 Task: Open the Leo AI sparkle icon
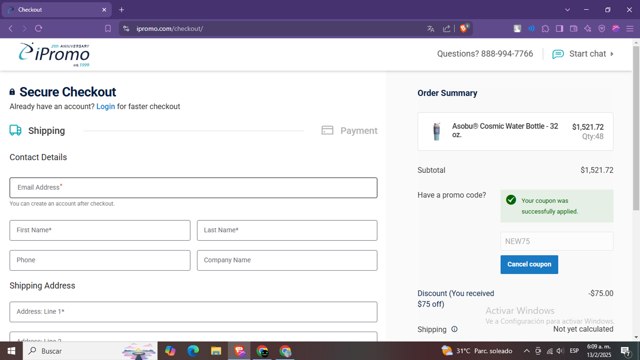587,29
